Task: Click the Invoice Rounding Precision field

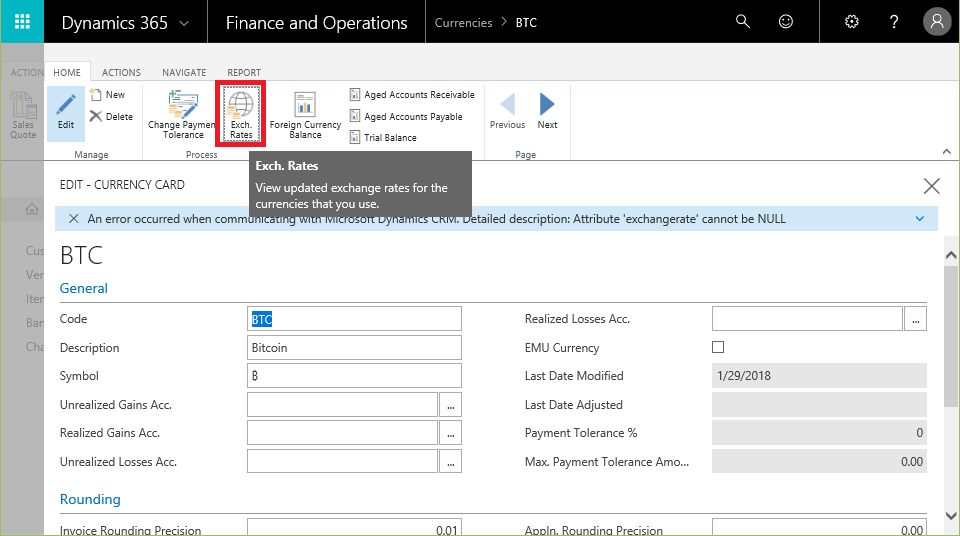Action: pos(354,527)
